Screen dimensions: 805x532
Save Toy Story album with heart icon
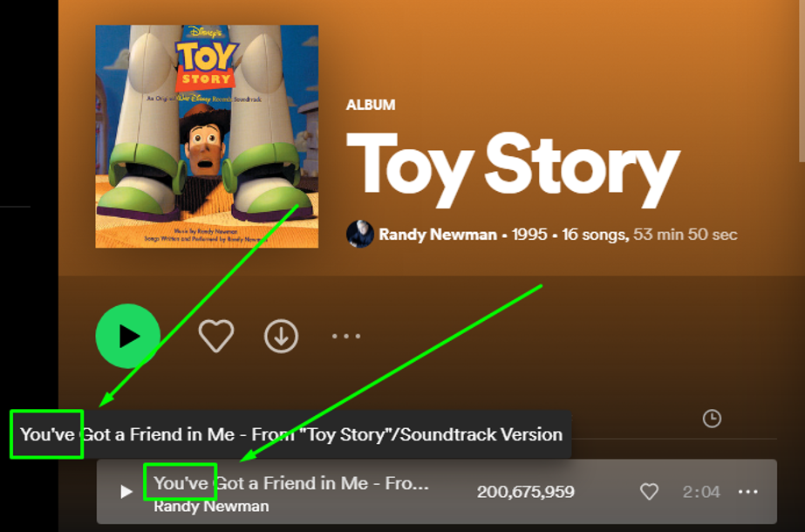tap(215, 336)
